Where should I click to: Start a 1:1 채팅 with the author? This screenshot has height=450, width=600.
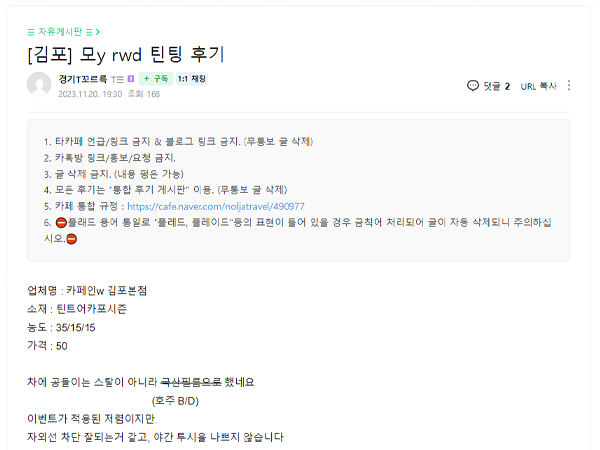192,78
